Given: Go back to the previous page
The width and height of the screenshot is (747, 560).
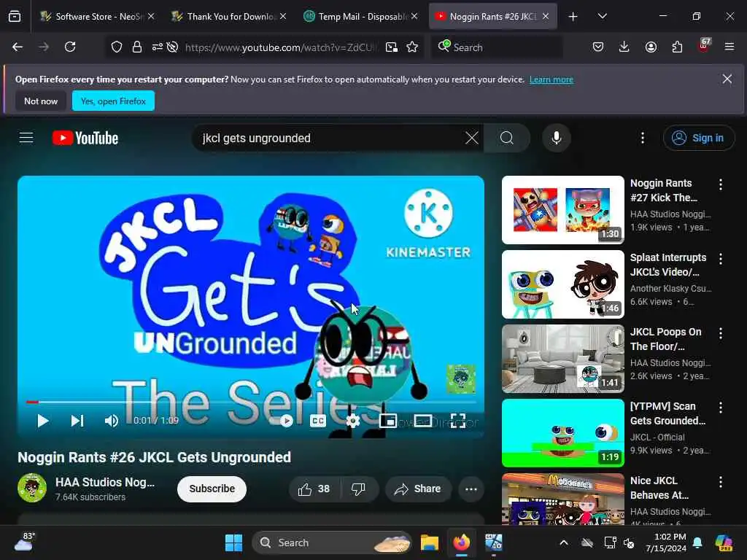Looking at the screenshot, I should point(18,47).
